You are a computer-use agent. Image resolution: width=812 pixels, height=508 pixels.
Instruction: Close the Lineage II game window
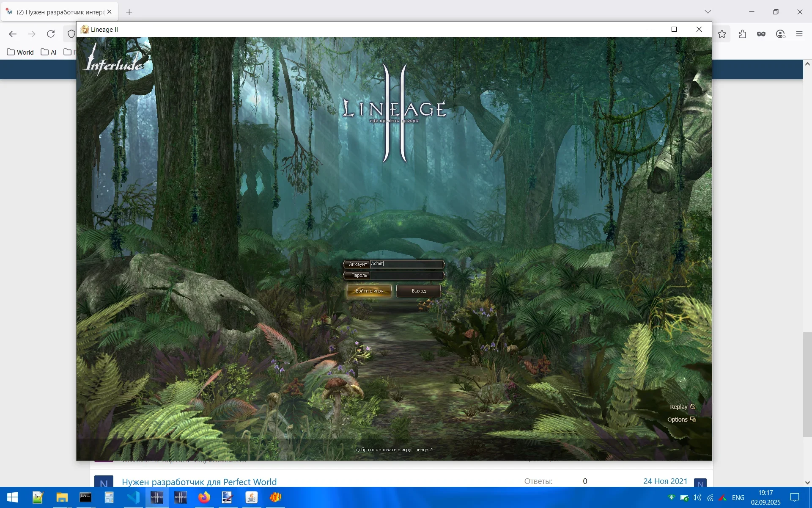(x=699, y=29)
